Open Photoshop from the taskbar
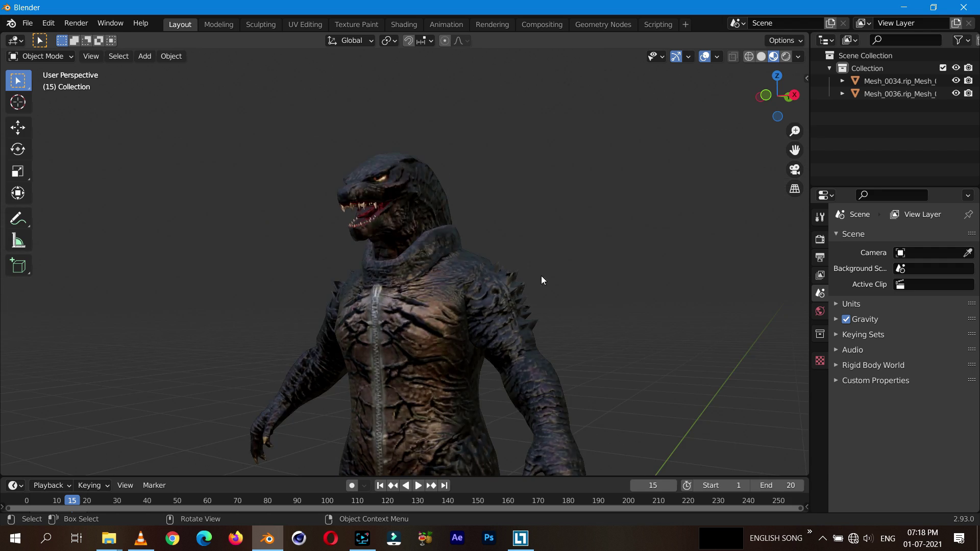This screenshot has width=980, height=551. tap(488, 538)
